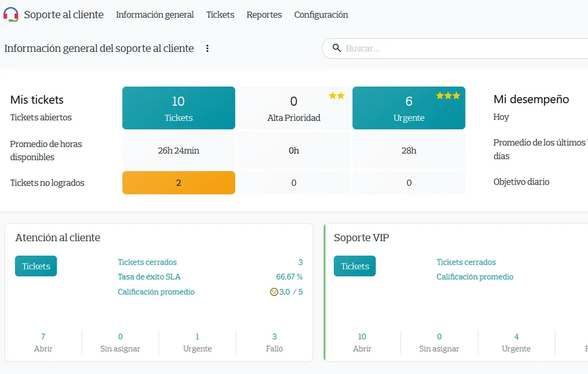Open the Tickets menu in top bar
The width and height of the screenshot is (588, 374).
[x=220, y=14]
